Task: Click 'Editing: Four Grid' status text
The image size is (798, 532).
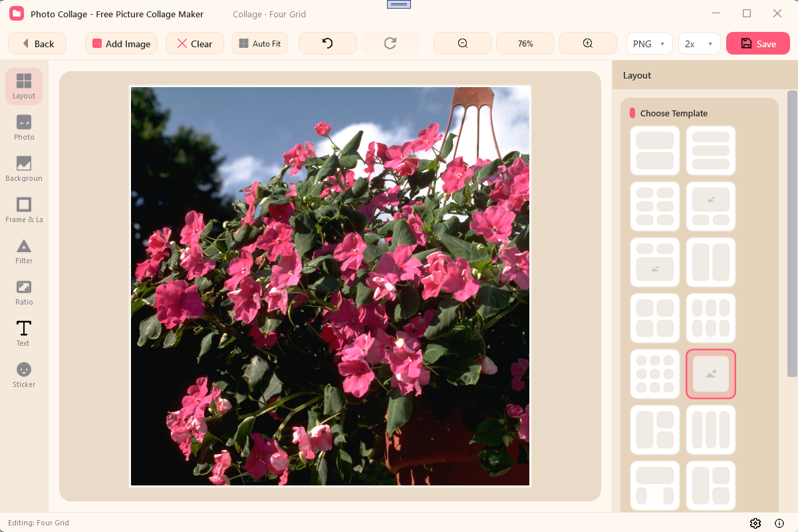Action: (39, 523)
